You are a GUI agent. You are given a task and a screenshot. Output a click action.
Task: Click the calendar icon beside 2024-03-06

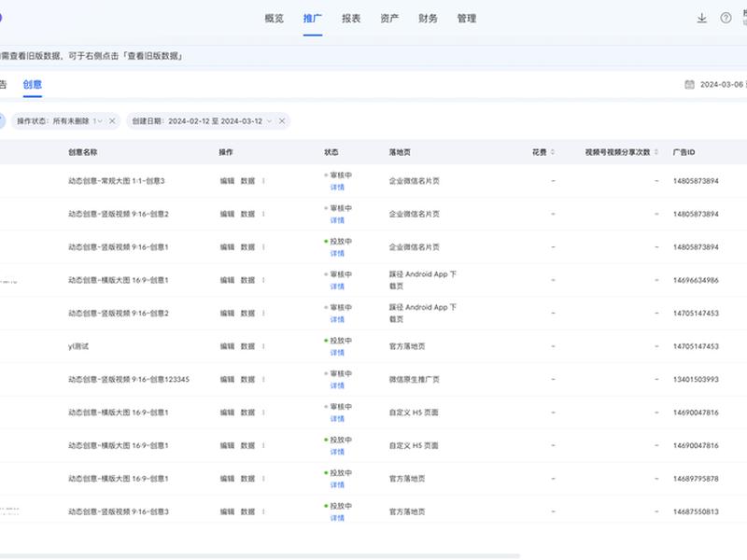(689, 84)
